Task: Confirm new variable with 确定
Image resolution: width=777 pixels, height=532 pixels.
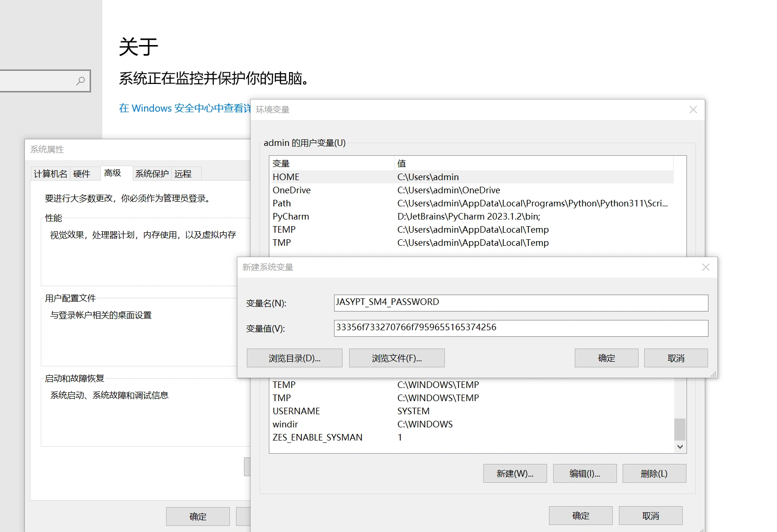Action: coord(606,358)
